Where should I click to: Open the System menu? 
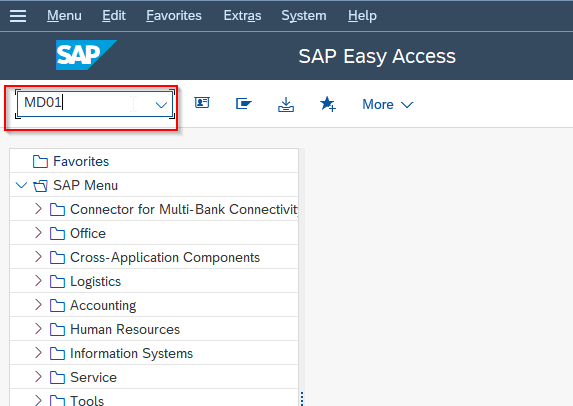coord(304,16)
